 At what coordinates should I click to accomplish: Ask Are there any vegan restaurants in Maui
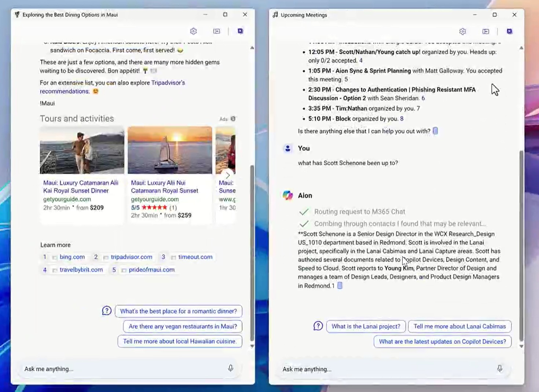[x=183, y=326]
